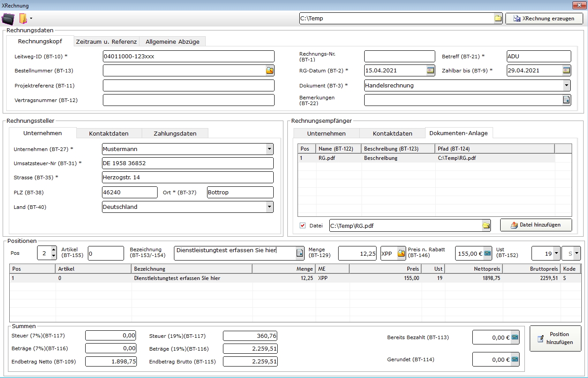The image size is (588, 378).
Task: Open the Land Deutschland dropdown
Action: (269, 207)
